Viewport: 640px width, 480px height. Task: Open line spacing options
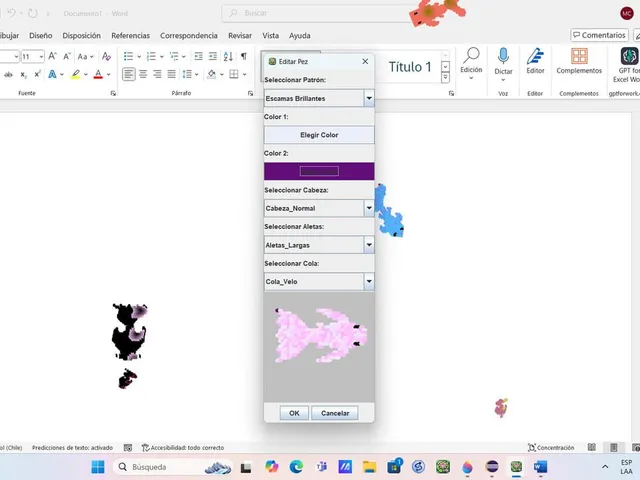[187, 74]
